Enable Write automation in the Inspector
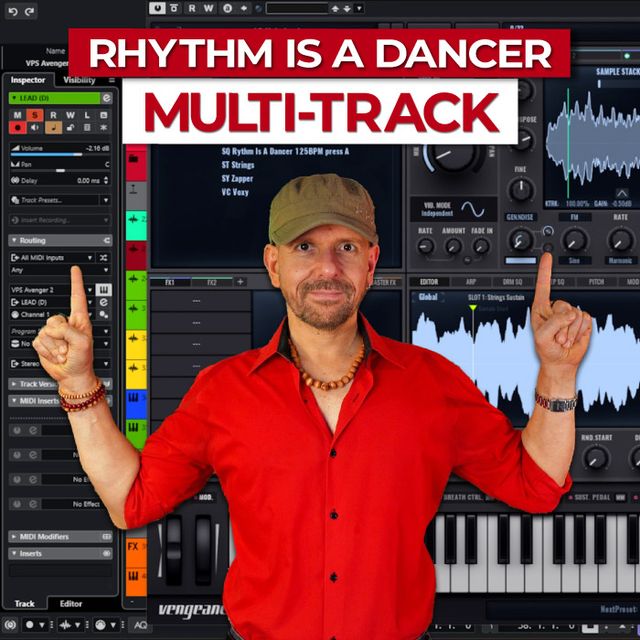The height and width of the screenshot is (640, 640). point(70,115)
